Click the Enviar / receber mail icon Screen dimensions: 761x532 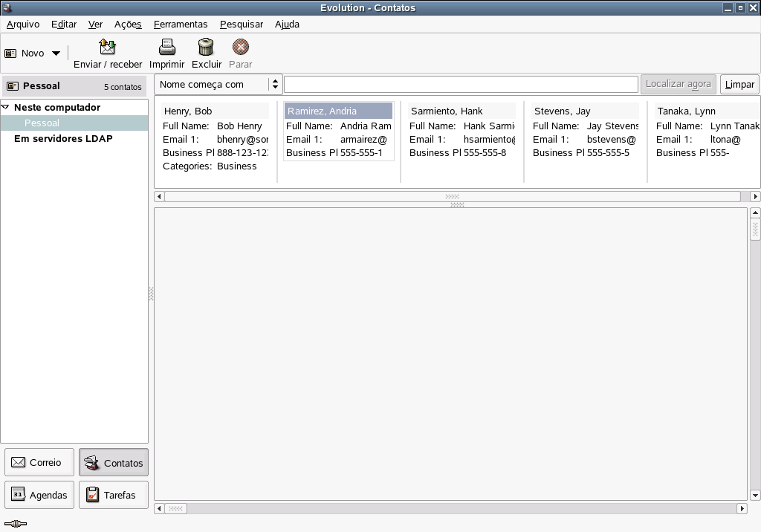click(x=108, y=48)
